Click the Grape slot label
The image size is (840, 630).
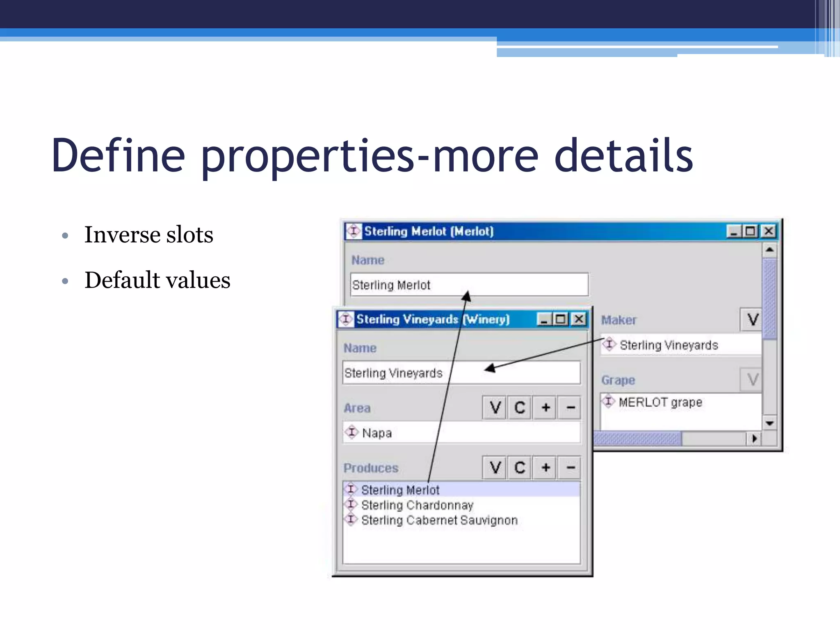click(618, 380)
